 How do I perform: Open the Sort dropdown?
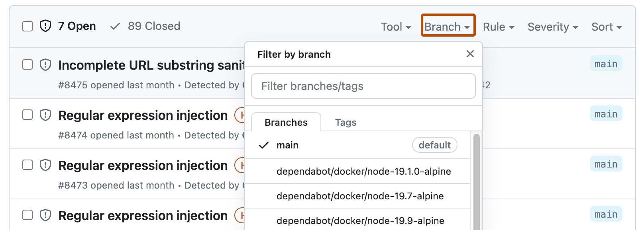point(606,27)
